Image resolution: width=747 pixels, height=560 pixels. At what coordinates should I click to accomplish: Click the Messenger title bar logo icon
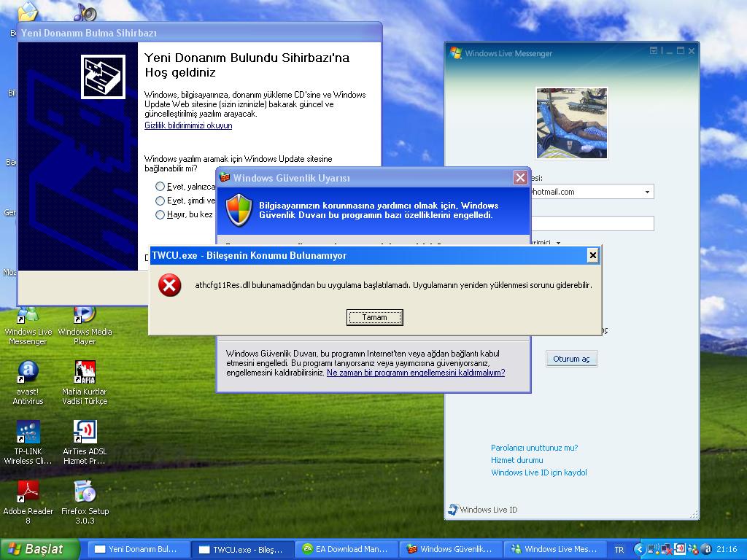coord(455,52)
